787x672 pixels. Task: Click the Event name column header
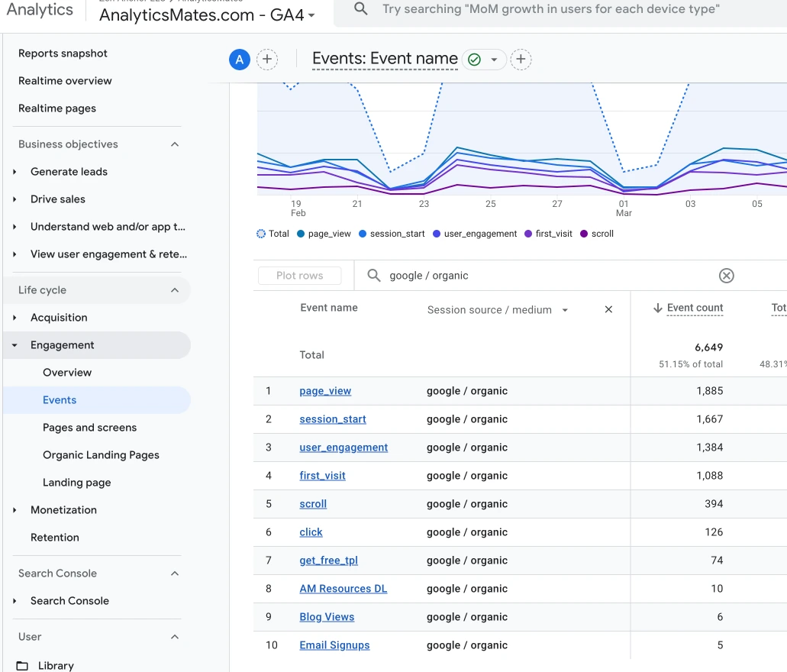click(329, 308)
